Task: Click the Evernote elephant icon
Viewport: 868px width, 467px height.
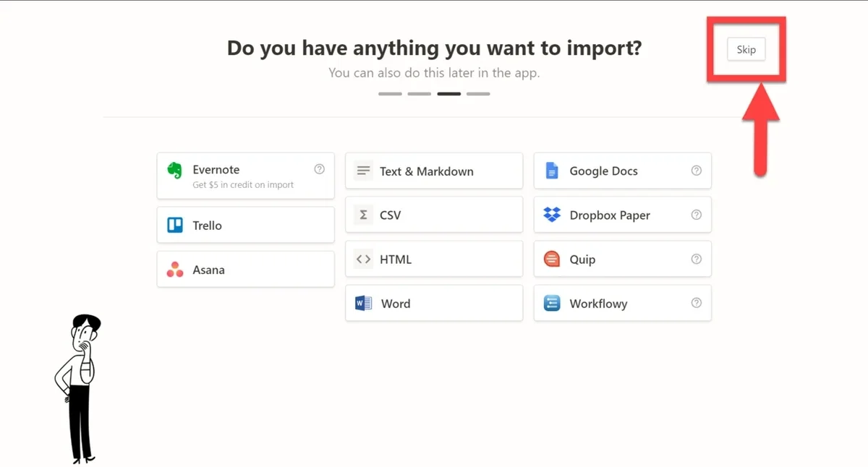Action: [174, 171]
